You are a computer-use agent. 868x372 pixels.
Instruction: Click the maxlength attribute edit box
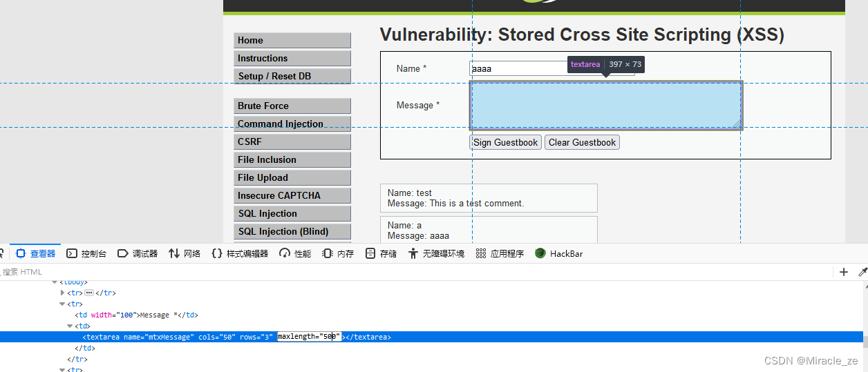(309, 337)
